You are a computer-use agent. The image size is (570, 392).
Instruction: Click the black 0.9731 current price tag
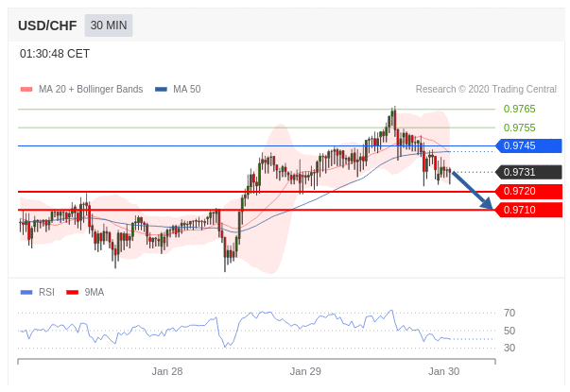point(528,172)
